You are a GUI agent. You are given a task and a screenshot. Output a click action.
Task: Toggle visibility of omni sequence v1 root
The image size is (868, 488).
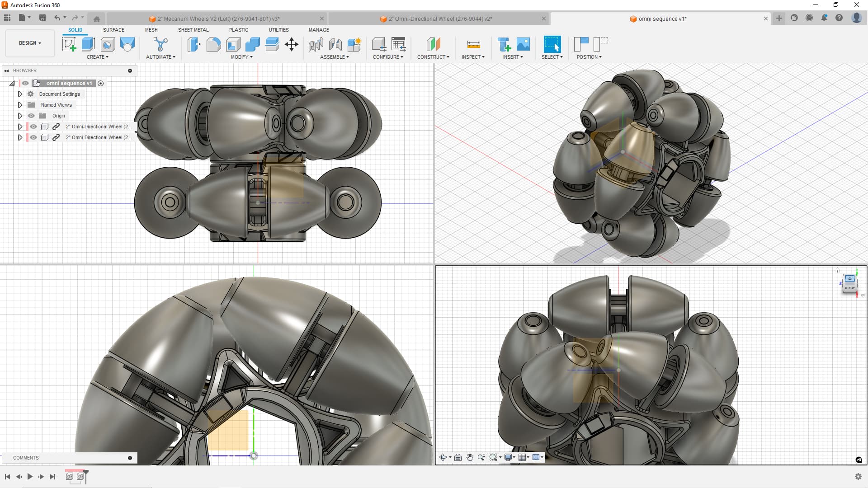point(25,83)
